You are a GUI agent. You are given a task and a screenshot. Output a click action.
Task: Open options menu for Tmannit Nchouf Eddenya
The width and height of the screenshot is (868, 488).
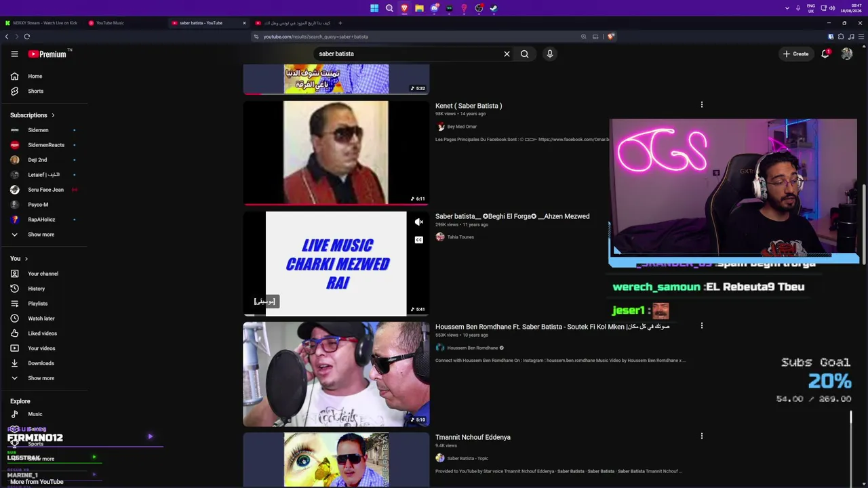point(702,436)
